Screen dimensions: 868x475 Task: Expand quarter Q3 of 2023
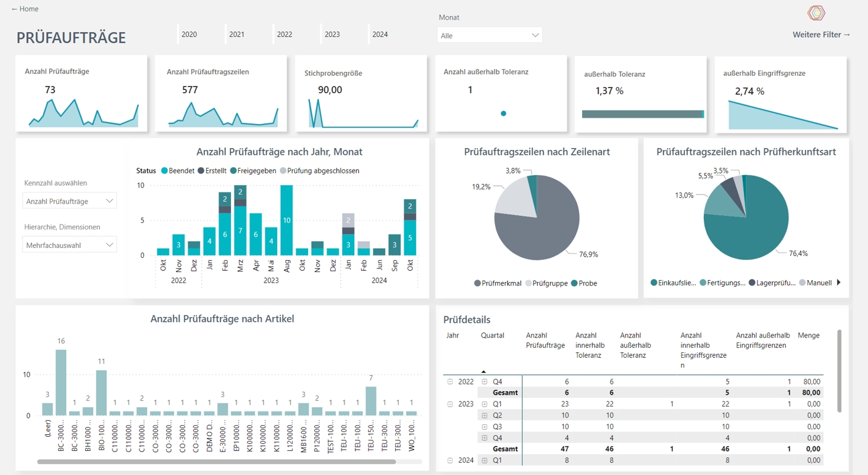(485, 426)
